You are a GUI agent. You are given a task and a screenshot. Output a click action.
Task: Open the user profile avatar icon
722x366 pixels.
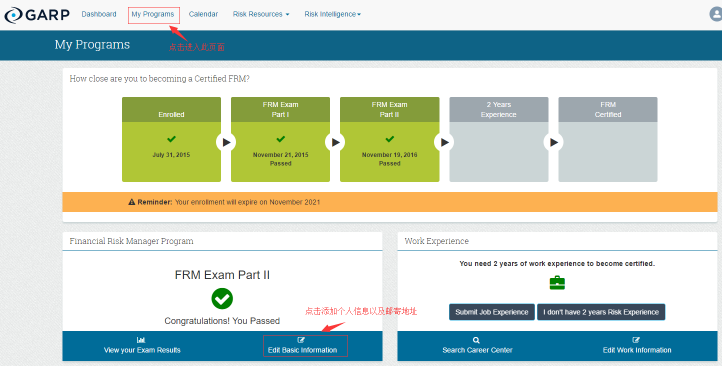point(716,14)
